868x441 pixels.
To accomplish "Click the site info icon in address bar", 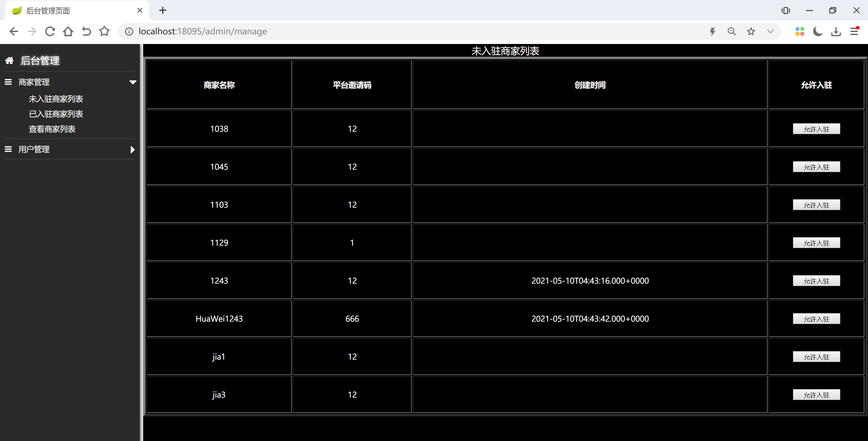I will tap(129, 31).
